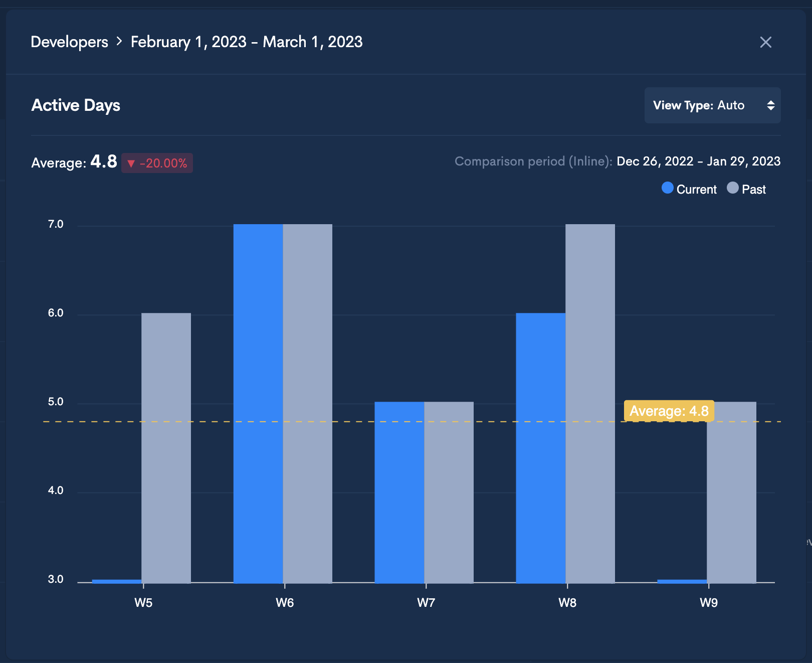
Task: Select the W5 past gray bar
Action: (166, 448)
